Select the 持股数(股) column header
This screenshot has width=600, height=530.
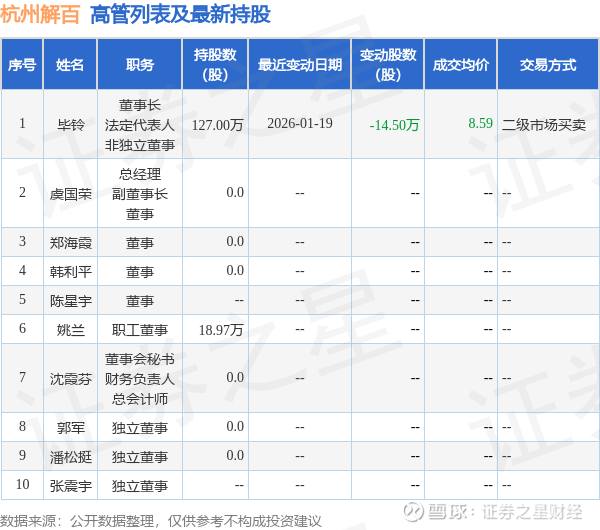point(215,65)
